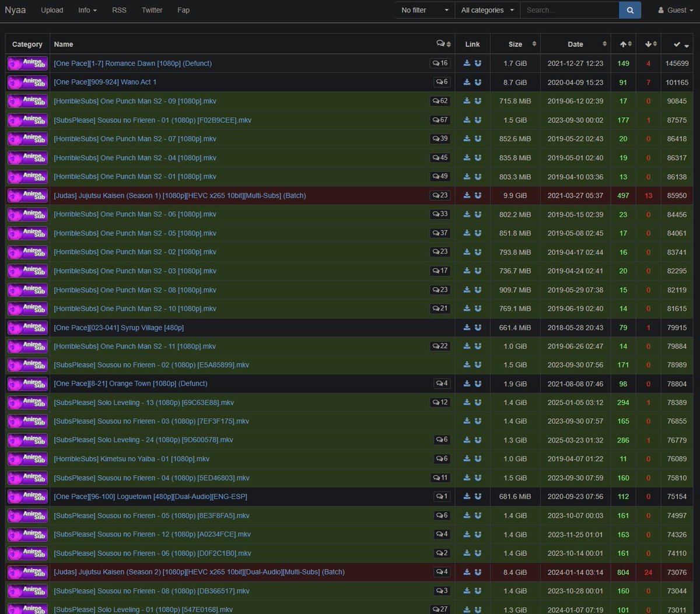Image resolution: width=700 pixels, height=614 pixels.
Task: Download torrent file for Romance Dawn [1080p]
Action: pos(467,64)
